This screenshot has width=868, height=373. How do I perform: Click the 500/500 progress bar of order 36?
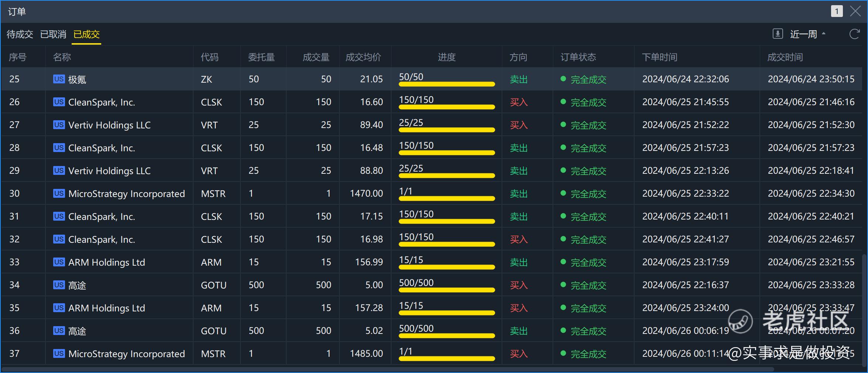(x=447, y=336)
